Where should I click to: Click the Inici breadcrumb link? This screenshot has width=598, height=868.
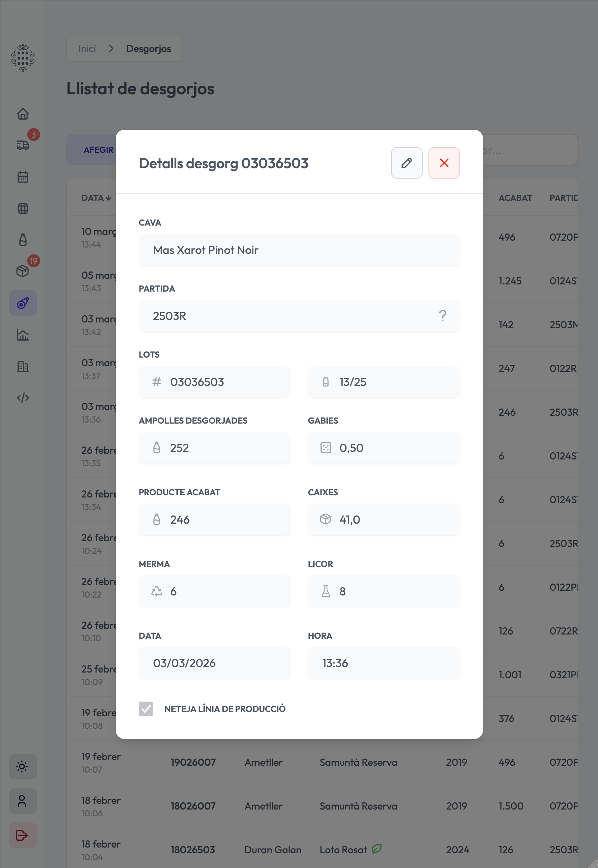[87, 49]
